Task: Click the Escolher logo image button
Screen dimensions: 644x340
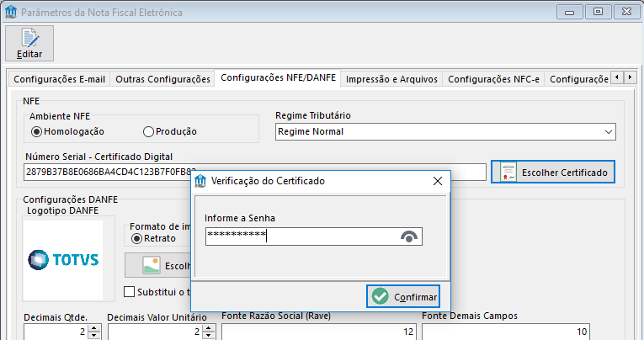Action: (158, 265)
